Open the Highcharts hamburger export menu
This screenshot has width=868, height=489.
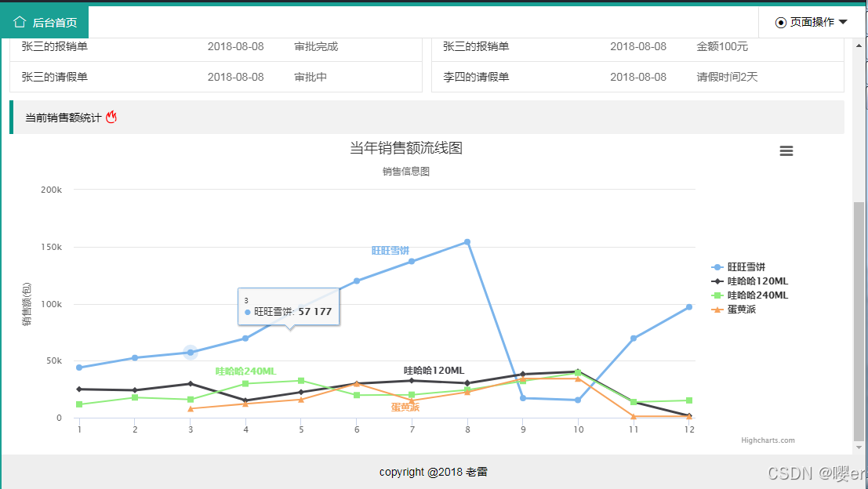click(x=786, y=150)
